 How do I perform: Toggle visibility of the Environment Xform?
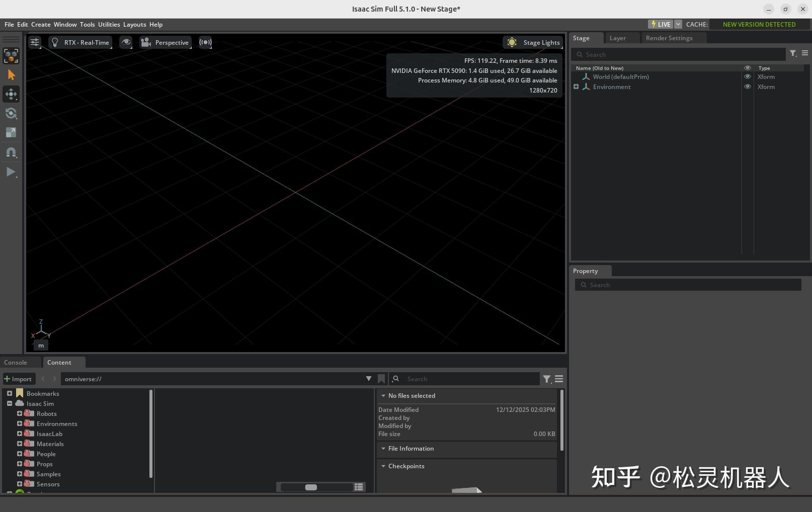tap(747, 87)
